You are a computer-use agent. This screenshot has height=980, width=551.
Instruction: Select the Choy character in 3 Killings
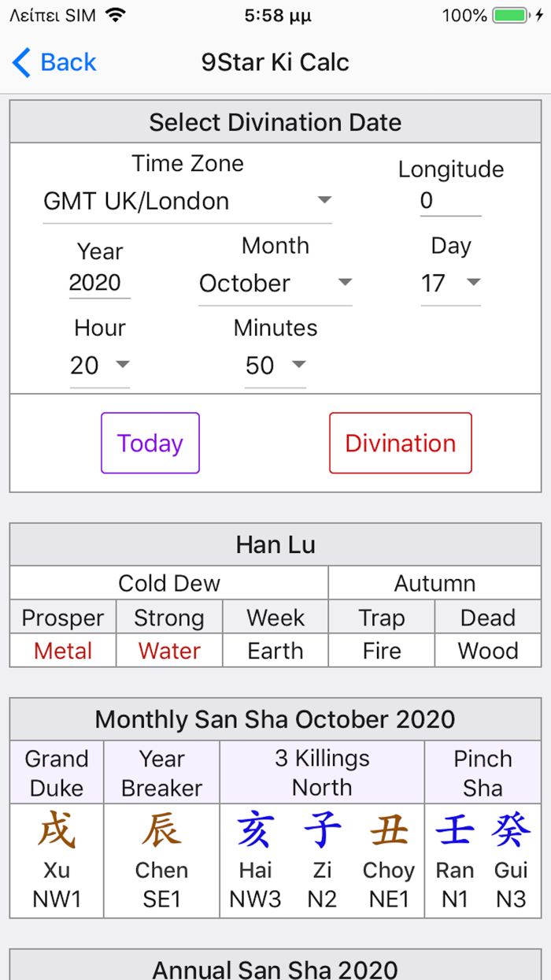pyautogui.click(x=388, y=829)
